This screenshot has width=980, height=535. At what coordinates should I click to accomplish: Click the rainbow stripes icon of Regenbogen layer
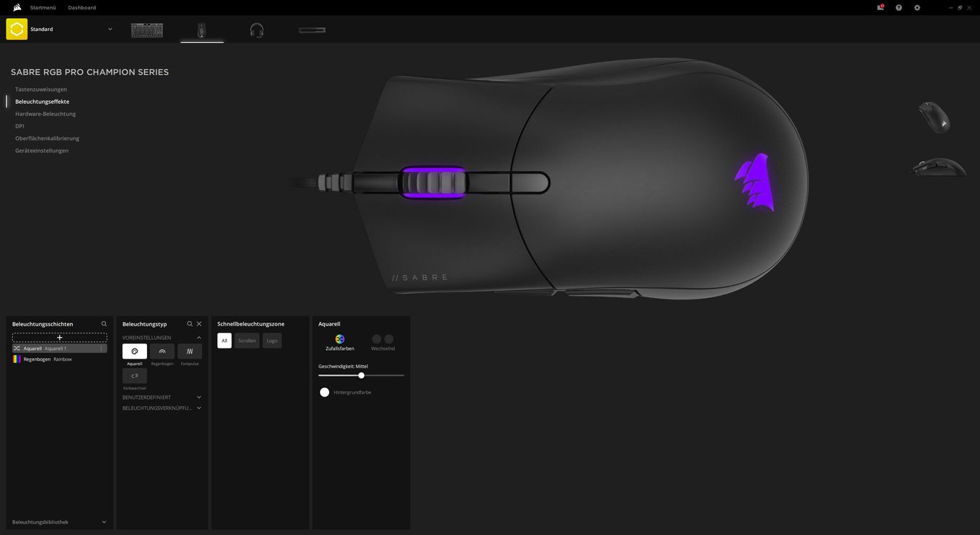coord(17,359)
